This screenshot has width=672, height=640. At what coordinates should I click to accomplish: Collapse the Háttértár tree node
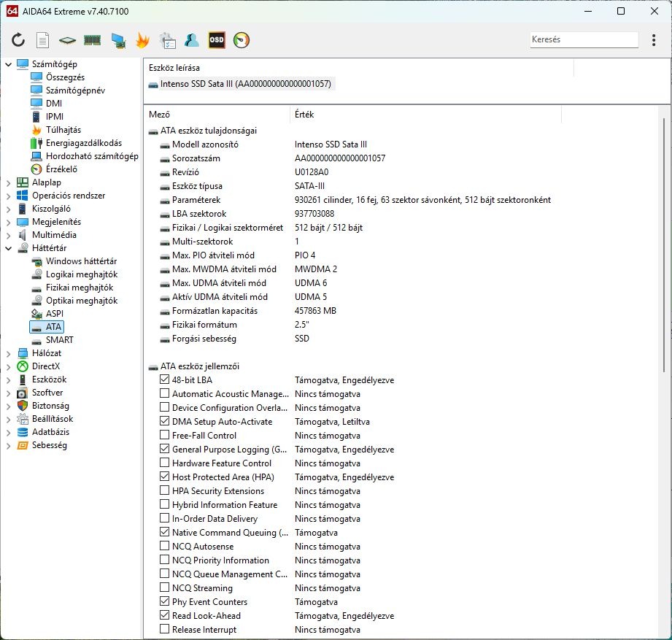[x=9, y=248]
